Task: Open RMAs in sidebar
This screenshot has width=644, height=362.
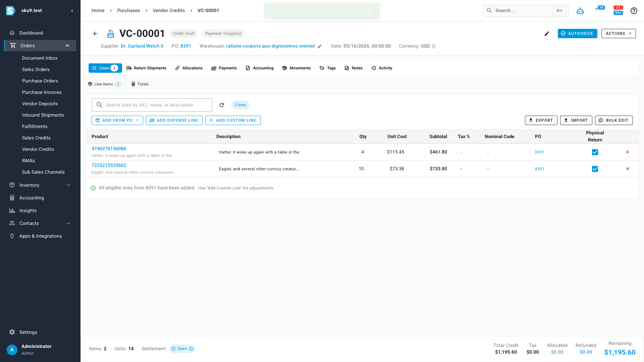Action: coord(29,161)
